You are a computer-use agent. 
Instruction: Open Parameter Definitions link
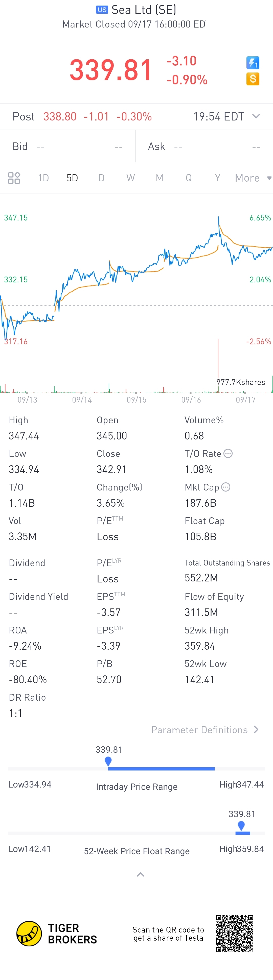205,730
